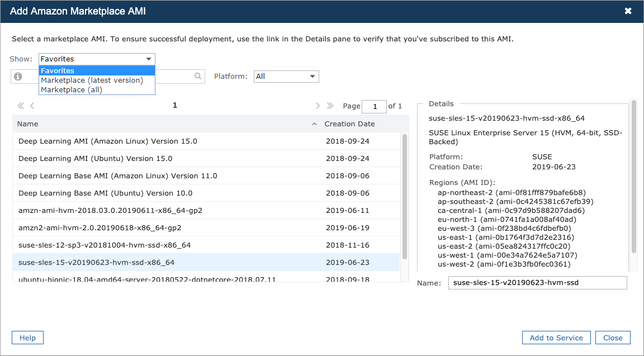The height and width of the screenshot is (356, 644).
Task: Choose Marketplace (all) option
Action: coord(97,89)
